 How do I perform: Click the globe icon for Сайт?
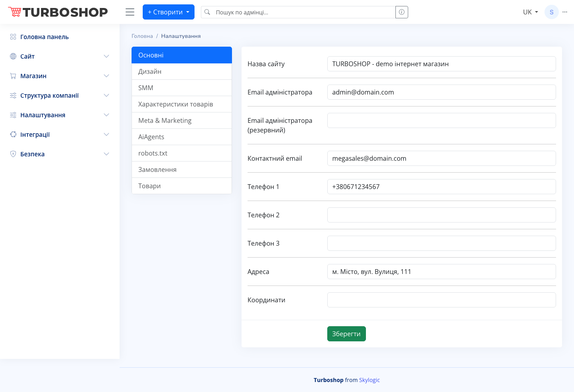click(13, 56)
